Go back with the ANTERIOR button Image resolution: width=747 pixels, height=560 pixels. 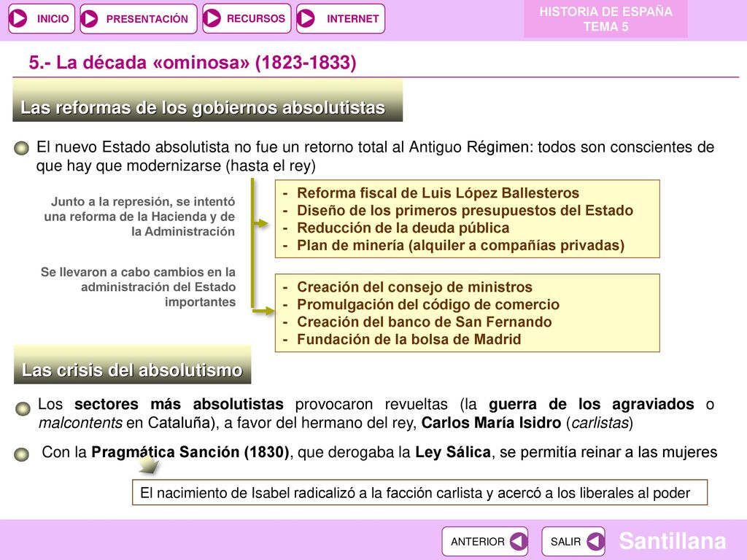[x=484, y=542]
